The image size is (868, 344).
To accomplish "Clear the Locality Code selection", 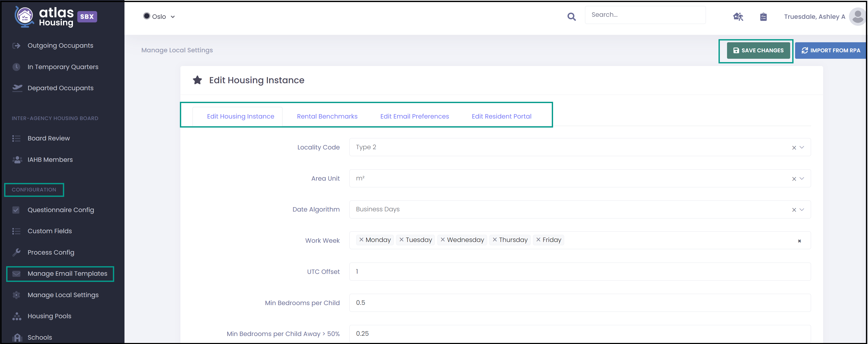I will coord(794,148).
